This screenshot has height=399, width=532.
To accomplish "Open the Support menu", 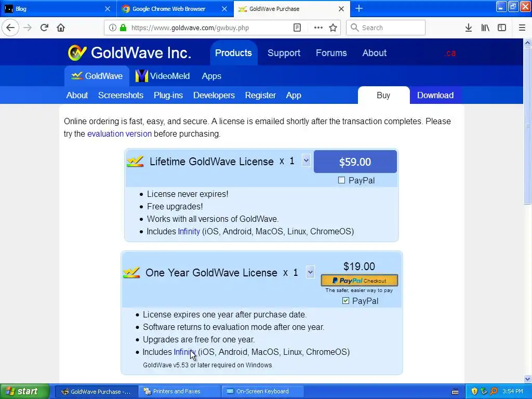I will click(x=284, y=53).
